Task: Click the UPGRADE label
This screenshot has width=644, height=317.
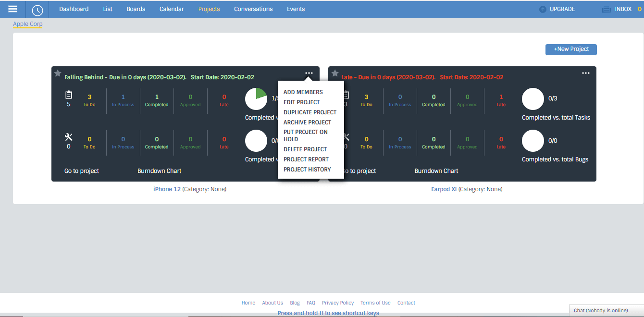Action: coord(562,9)
